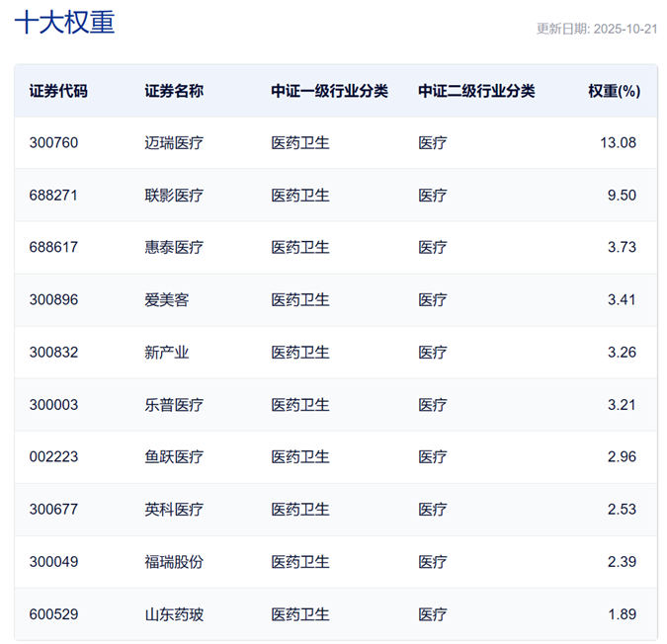Select stock name 联影医疗
The height and width of the screenshot is (644, 667).
[x=174, y=196]
